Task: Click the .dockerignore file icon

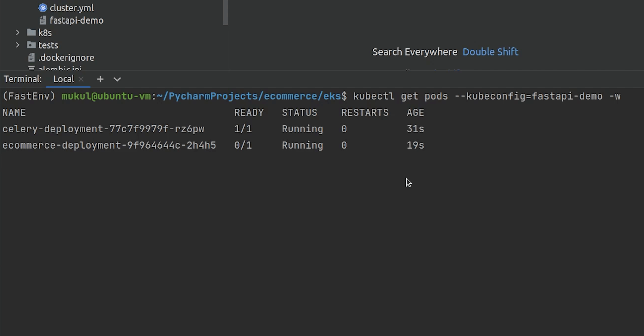Action: pyautogui.click(x=31, y=58)
